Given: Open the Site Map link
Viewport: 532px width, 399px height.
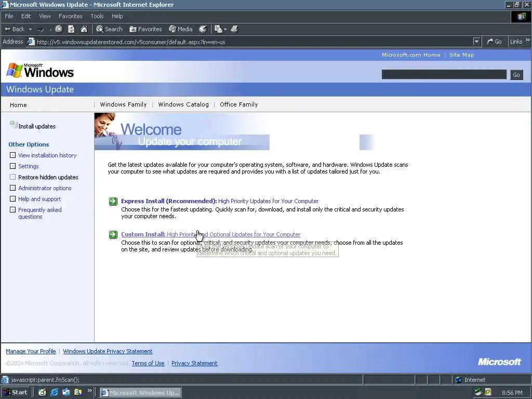Looking at the screenshot, I should coord(461,55).
